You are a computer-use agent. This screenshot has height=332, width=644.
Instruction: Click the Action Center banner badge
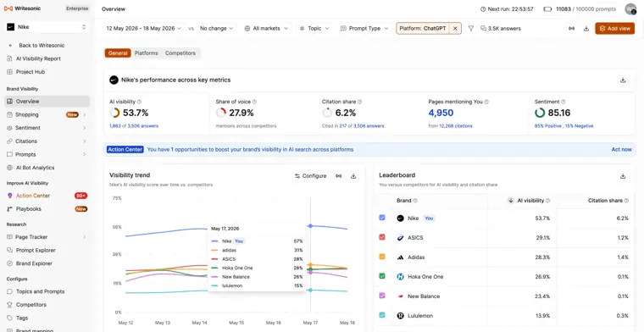(x=125, y=149)
